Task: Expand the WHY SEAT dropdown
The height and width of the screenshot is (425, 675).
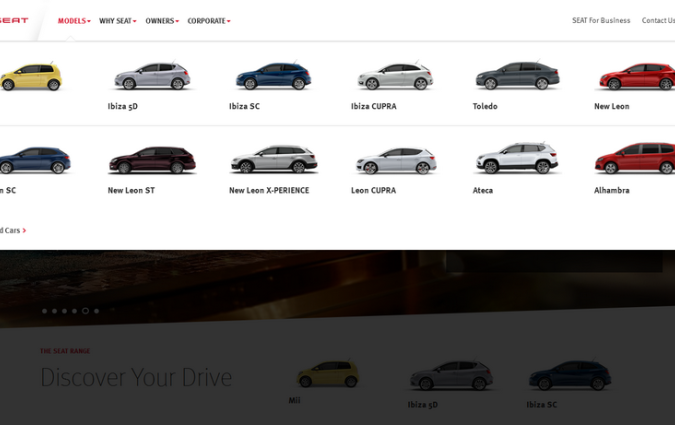Action: 117,21
